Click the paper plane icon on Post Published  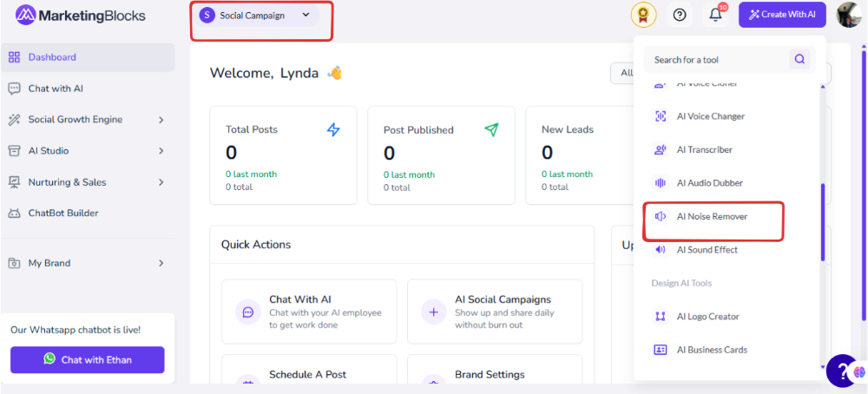click(x=491, y=129)
